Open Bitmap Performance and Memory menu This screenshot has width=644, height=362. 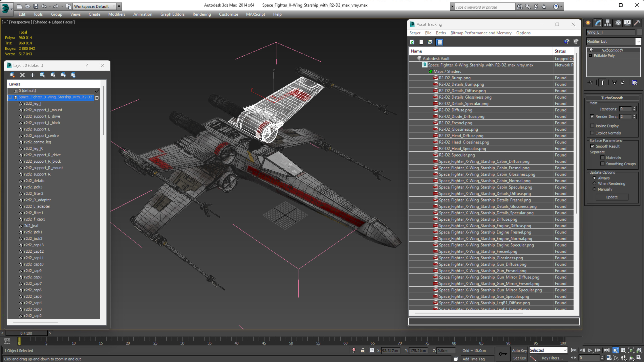(x=481, y=33)
